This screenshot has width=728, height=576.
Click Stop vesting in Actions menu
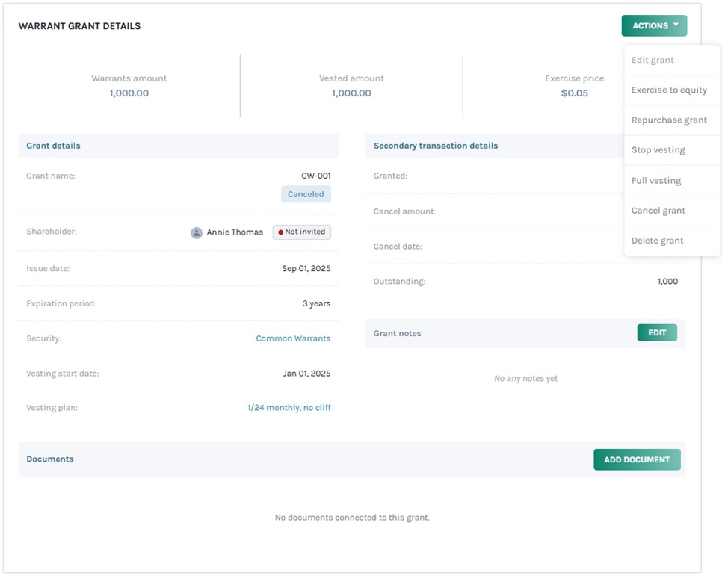pyautogui.click(x=658, y=150)
